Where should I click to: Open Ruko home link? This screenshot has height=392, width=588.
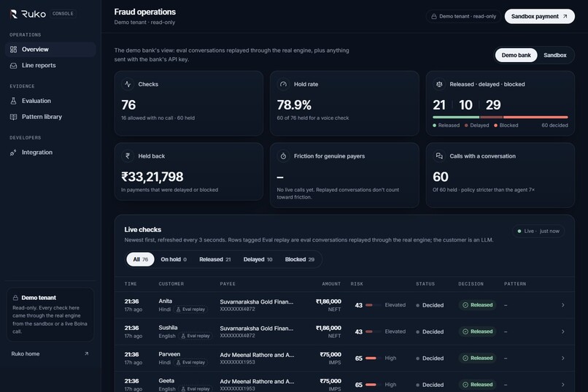click(50, 354)
